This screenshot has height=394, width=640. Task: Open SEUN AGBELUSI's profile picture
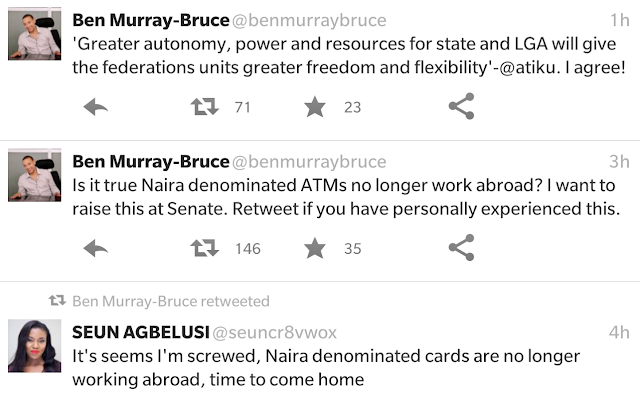pos(35,346)
